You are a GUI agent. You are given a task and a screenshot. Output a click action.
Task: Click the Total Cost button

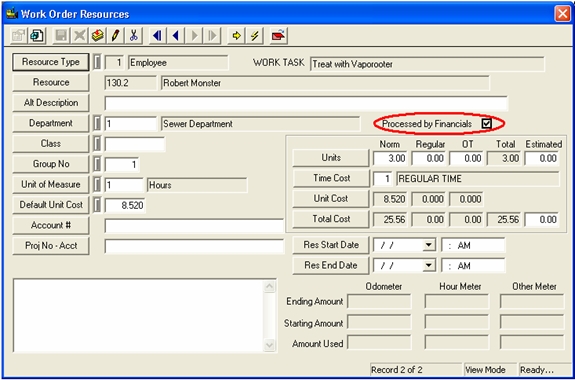331,219
